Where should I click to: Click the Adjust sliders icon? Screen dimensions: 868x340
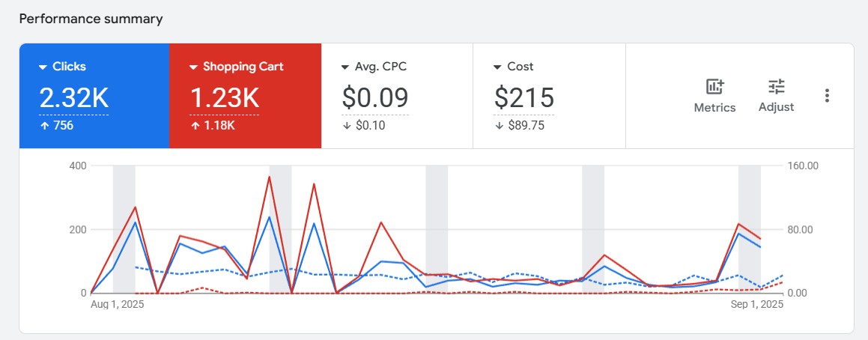click(x=776, y=87)
